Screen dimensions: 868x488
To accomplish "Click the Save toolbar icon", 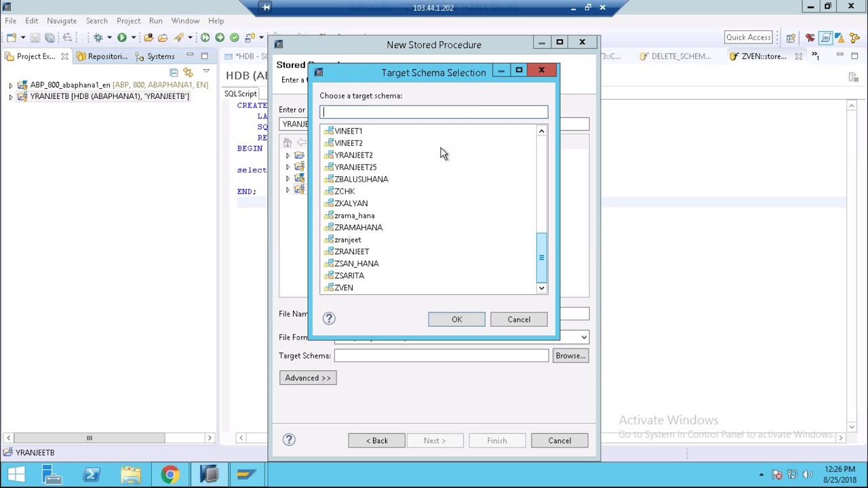I will (x=35, y=37).
